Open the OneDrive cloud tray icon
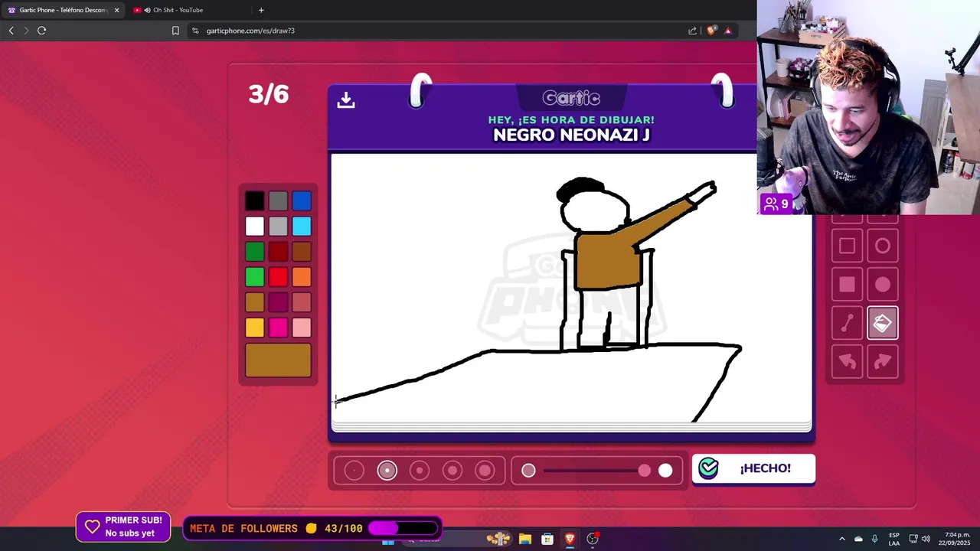This screenshot has height=551, width=980. [858, 539]
